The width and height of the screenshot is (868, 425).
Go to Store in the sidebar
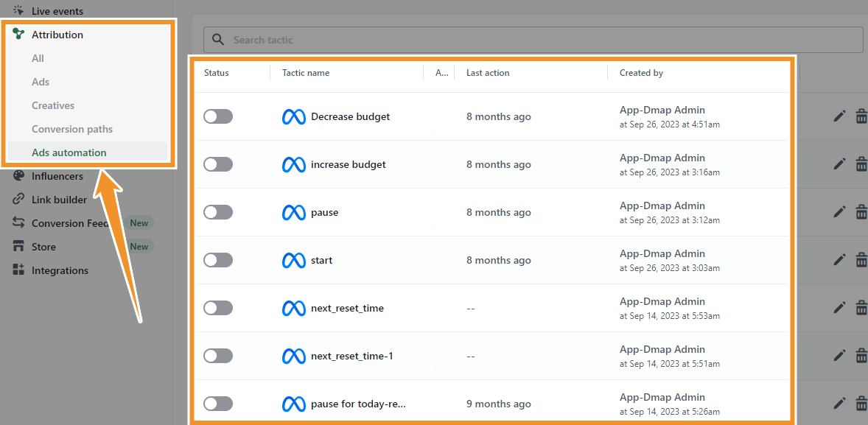43,247
